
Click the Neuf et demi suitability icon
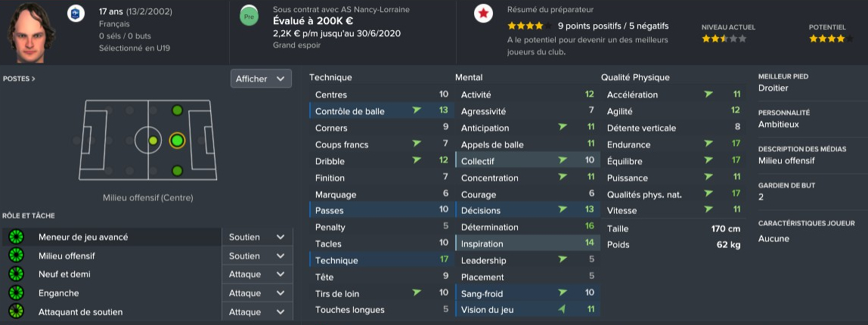(14, 274)
